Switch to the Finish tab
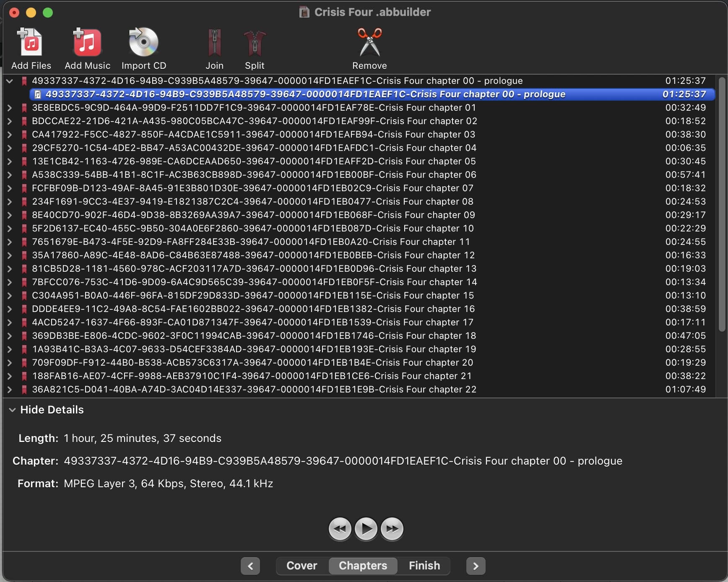 pyautogui.click(x=424, y=566)
